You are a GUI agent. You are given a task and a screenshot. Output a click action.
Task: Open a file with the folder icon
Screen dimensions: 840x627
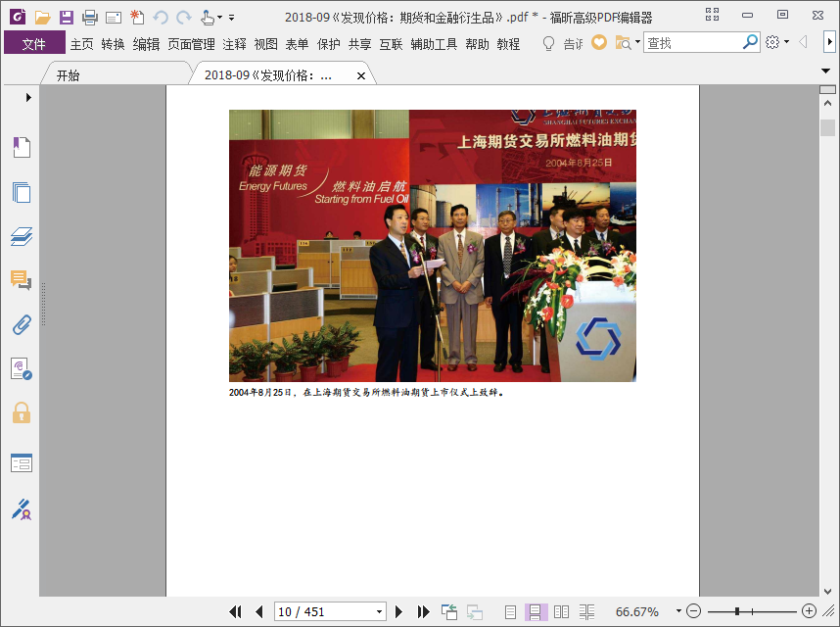[42, 18]
